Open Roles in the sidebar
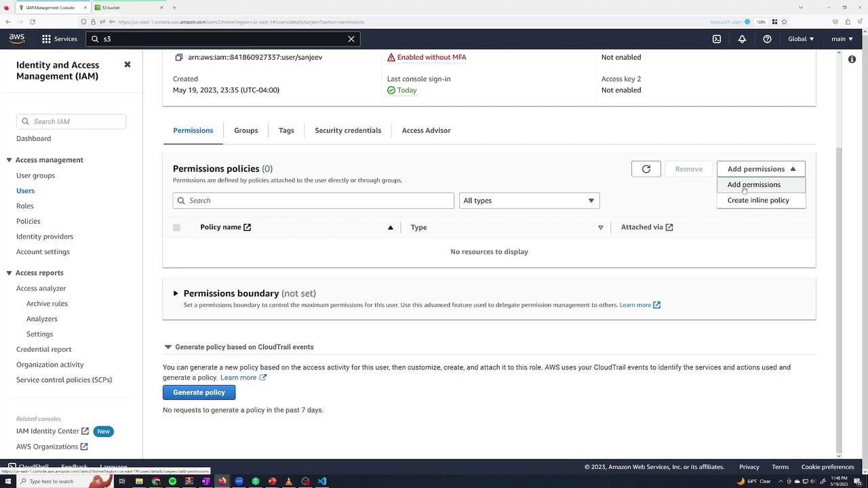 tap(25, 206)
